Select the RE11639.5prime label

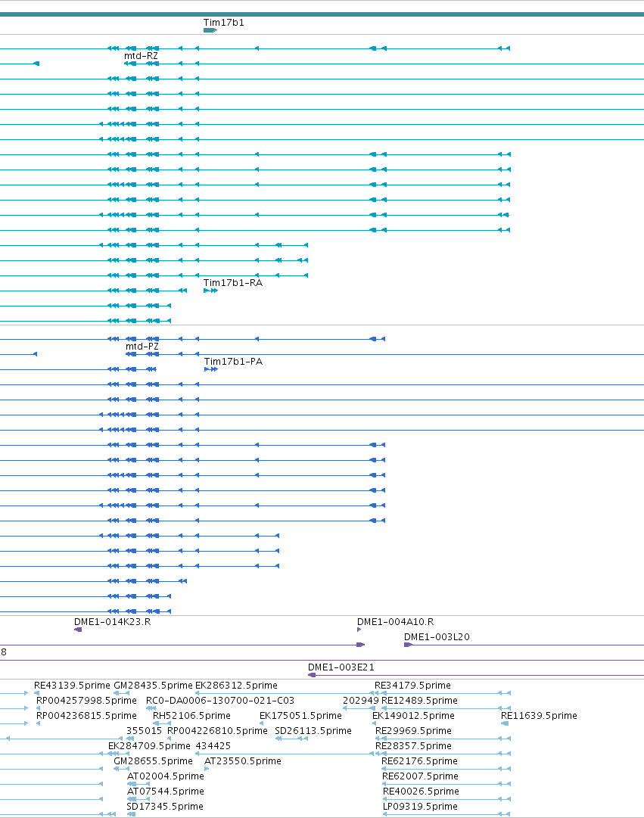coord(539,716)
